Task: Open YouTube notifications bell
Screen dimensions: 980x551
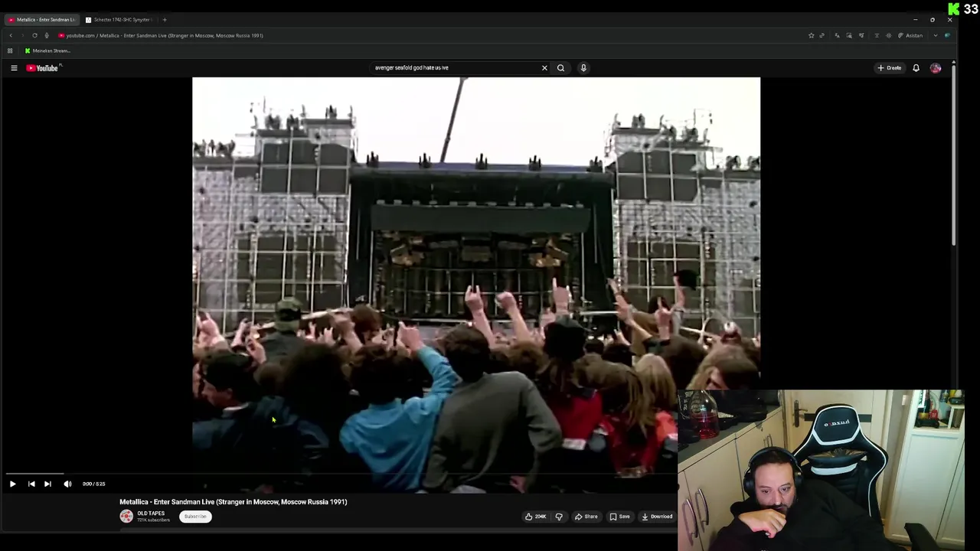Action: tap(916, 68)
